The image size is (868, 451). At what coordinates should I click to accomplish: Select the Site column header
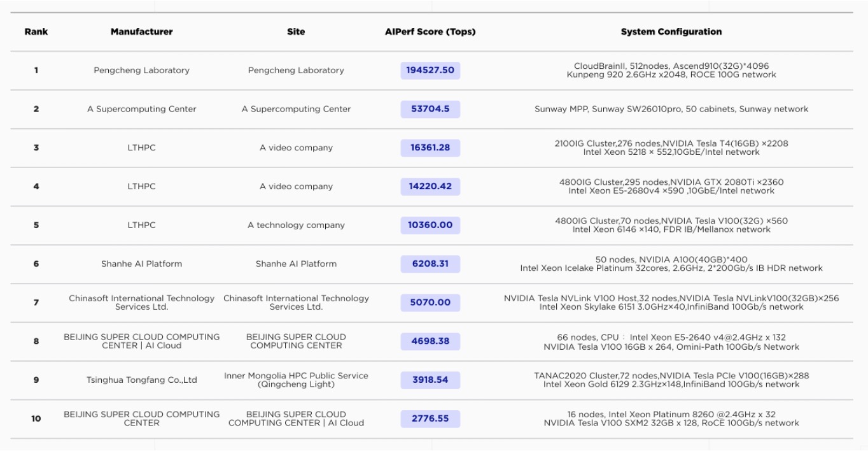click(296, 32)
